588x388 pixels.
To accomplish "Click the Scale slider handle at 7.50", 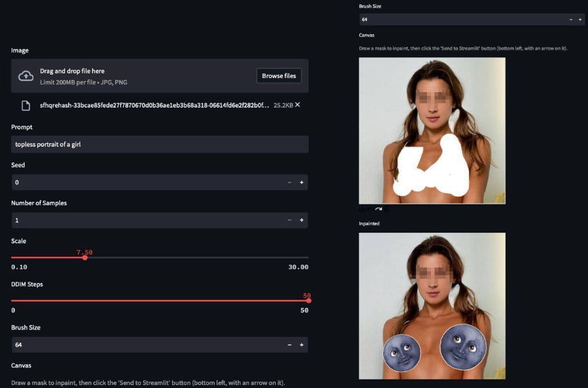I will pyautogui.click(x=85, y=258).
